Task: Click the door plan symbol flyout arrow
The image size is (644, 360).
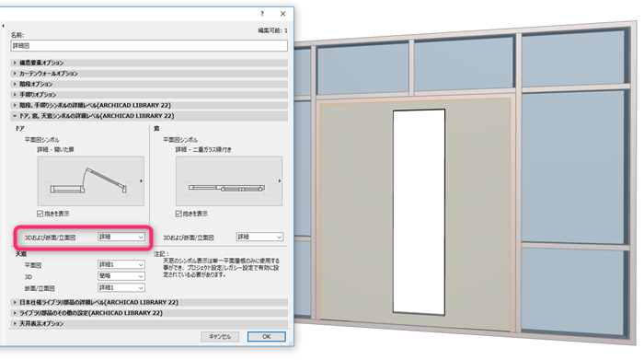Action: pos(142,180)
